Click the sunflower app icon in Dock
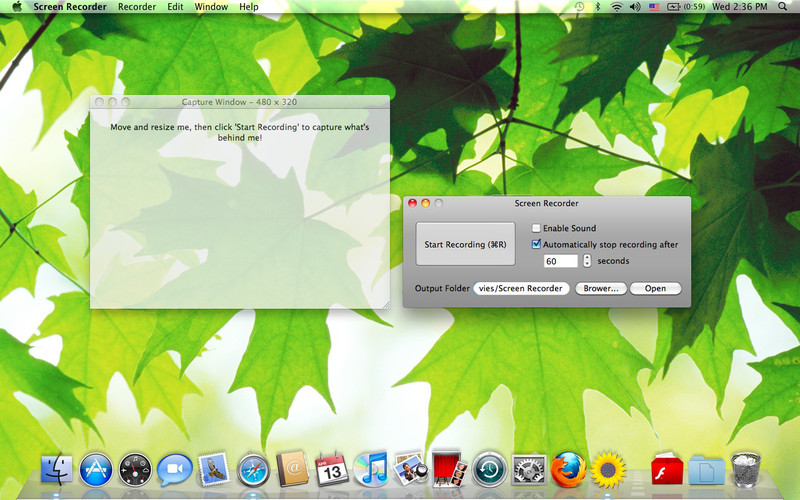Viewport: 800px width, 500px height. tap(608, 469)
